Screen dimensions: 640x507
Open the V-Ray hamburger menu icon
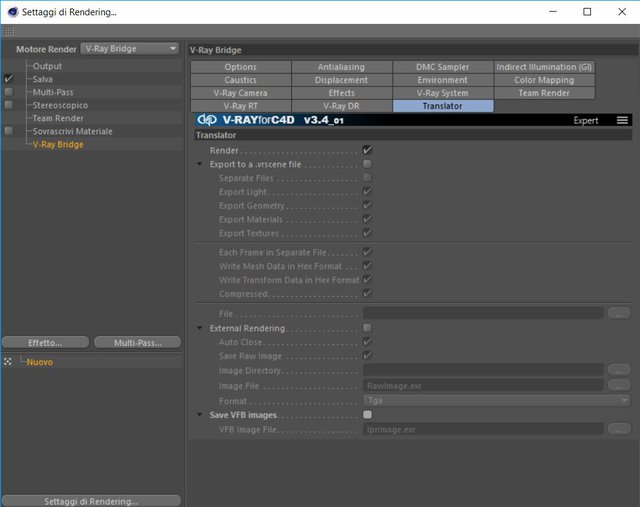622,120
